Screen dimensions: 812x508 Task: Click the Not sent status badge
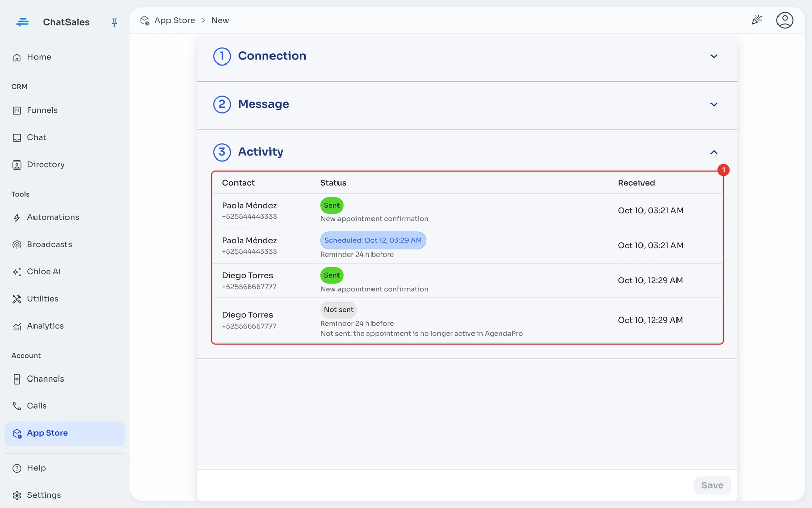coord(339,310)
